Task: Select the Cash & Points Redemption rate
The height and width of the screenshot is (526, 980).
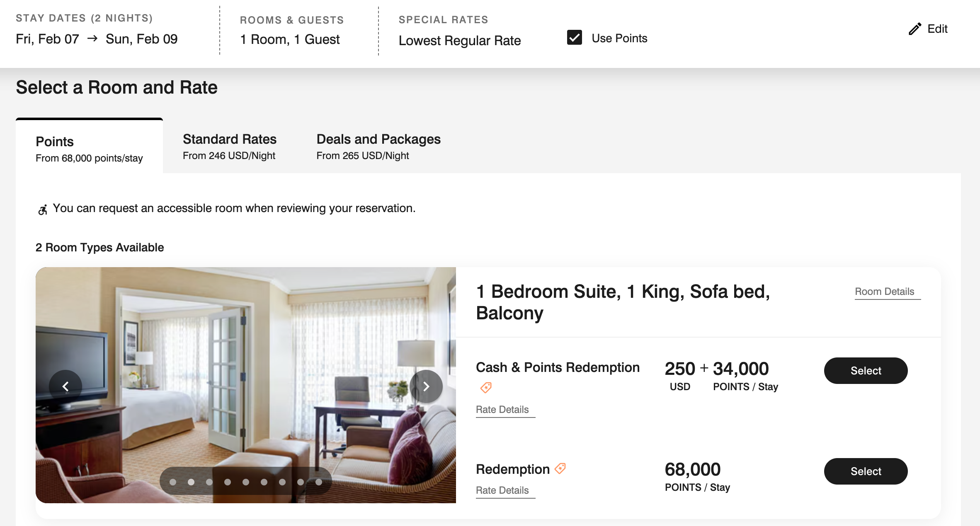Action: pos(866,371)
